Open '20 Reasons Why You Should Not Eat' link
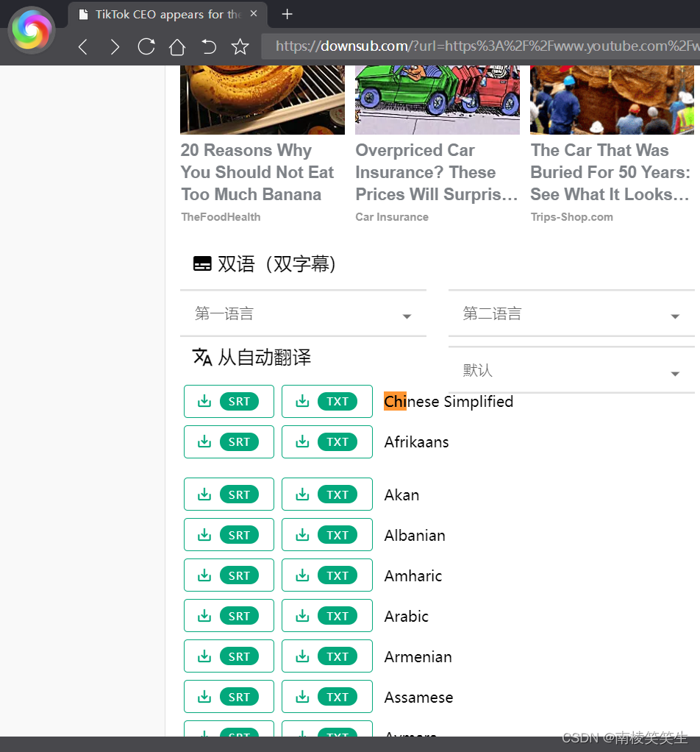The image size is (700, 752). coord(257,172)
